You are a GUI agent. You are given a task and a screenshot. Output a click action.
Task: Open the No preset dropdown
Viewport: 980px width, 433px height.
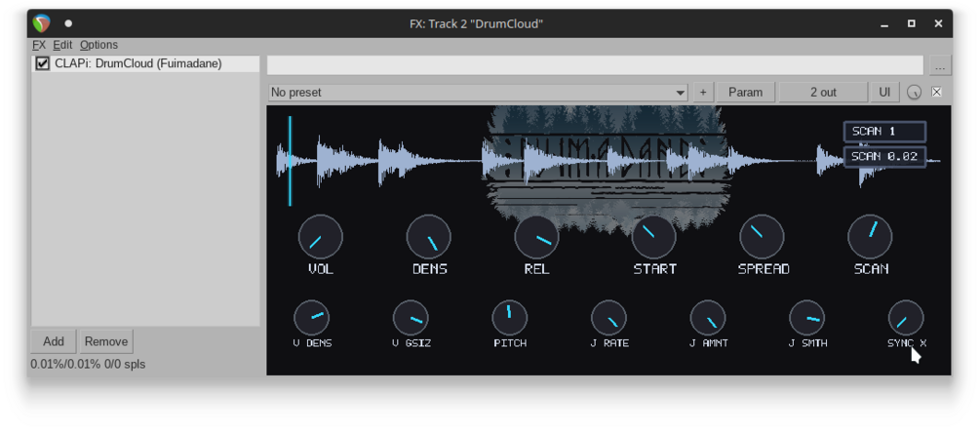pos(478,93)
